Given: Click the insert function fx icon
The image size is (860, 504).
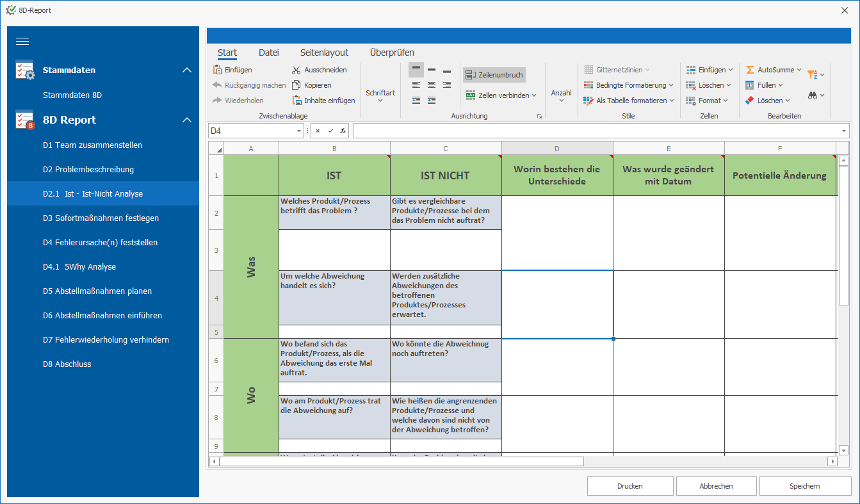Looking at the screenshot, I should [x=343, y=131].
